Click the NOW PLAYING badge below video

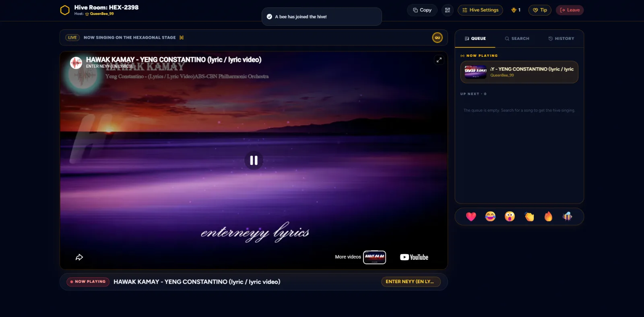(88, 282)
